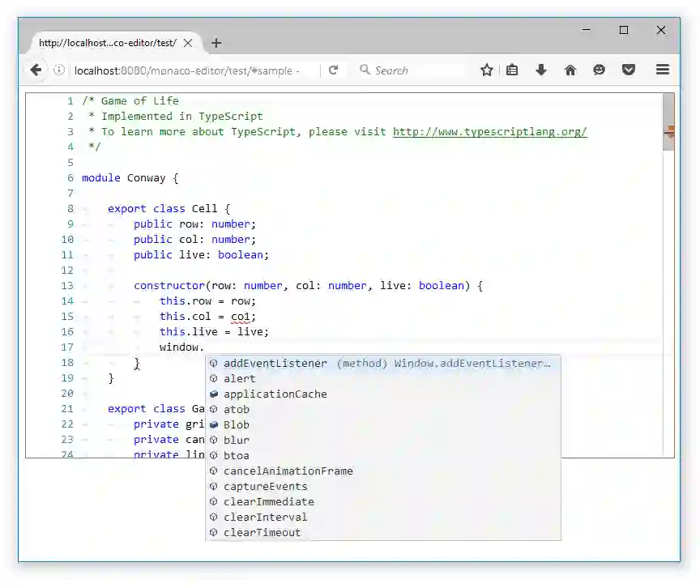Choose clearImmediate suggestion
Image resolution: width=700 pixels, height=588 pixels.
(383, 502)
